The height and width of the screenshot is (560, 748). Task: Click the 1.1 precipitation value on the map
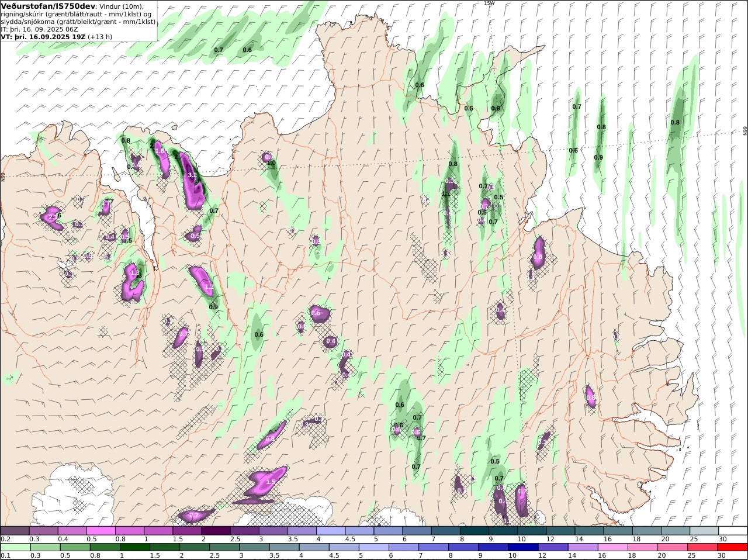[x=446, y=194]
